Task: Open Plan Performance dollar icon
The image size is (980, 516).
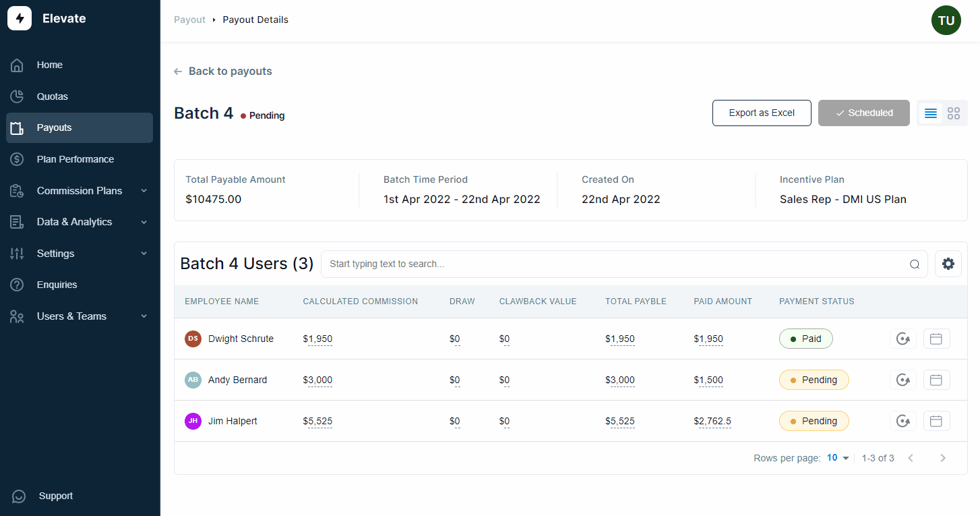Action: click(x=17, y=159)
